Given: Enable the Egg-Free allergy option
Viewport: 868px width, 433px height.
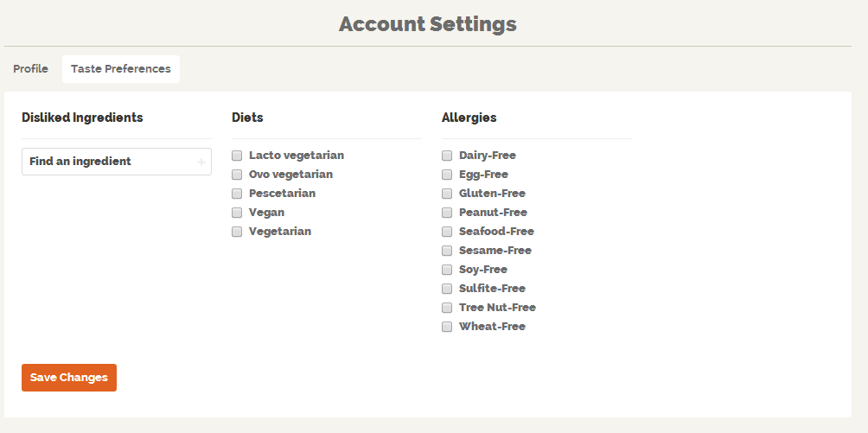Looking at the screenshot, I should pos(447,175).
